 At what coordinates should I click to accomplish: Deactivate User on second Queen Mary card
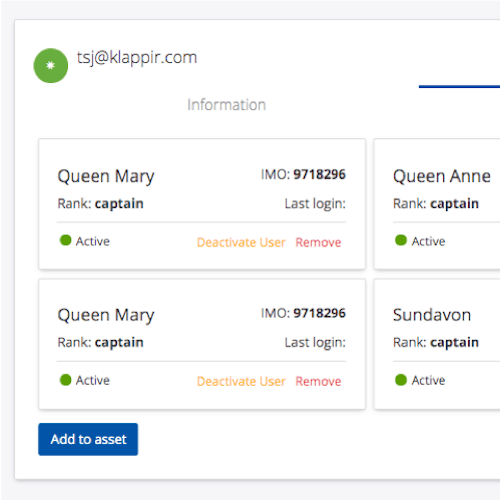[241, 381]
